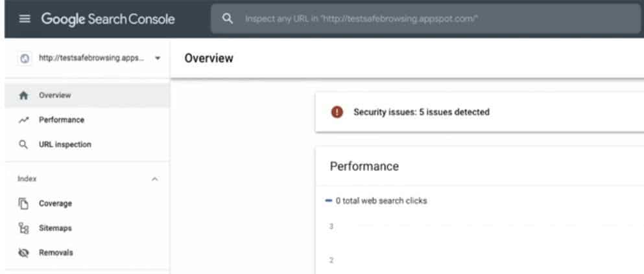Click the Overview home icon
This screenshot has height=274, width=644.
[24, 95]
